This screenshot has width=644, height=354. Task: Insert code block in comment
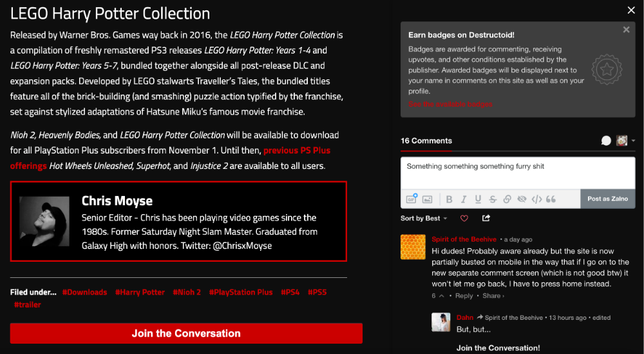point(536,199)
